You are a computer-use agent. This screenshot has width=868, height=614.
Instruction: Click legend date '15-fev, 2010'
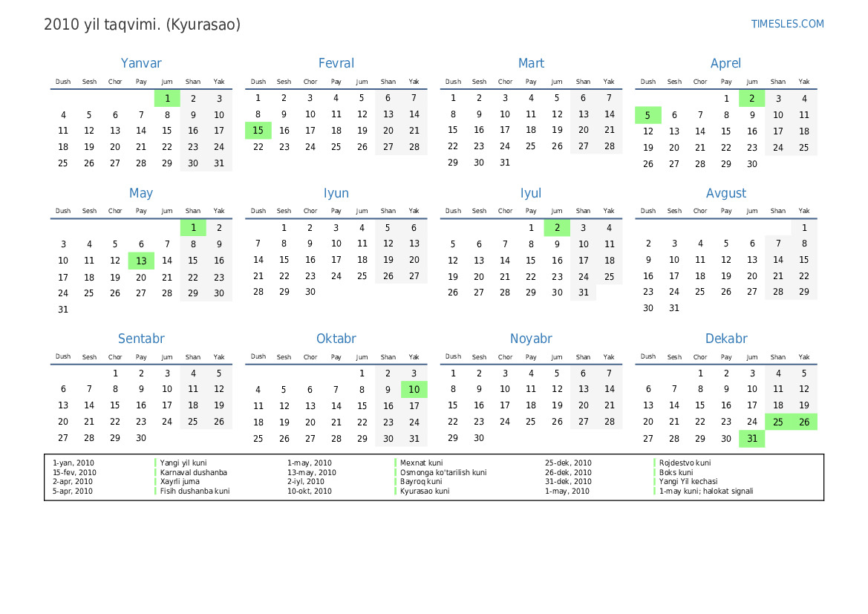[74, 472]
